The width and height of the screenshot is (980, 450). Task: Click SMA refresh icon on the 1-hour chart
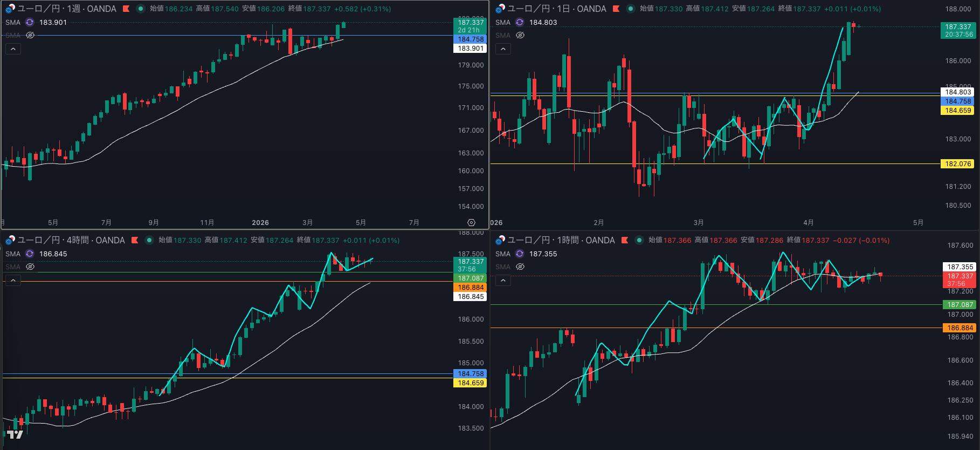point(520,254)
